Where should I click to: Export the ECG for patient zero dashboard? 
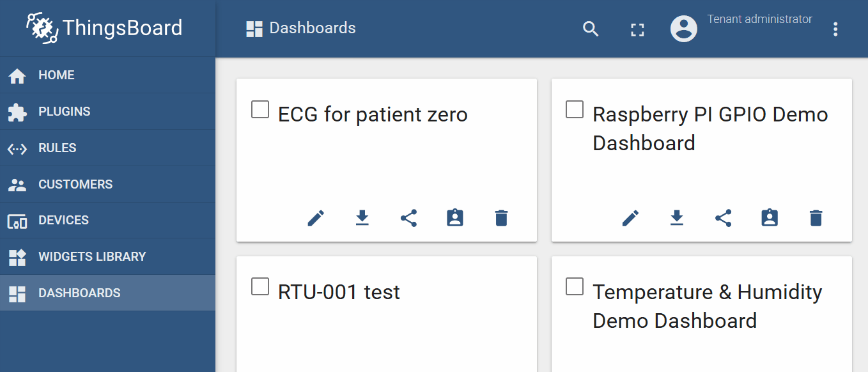pyautogui.click(x=362, y=218)
